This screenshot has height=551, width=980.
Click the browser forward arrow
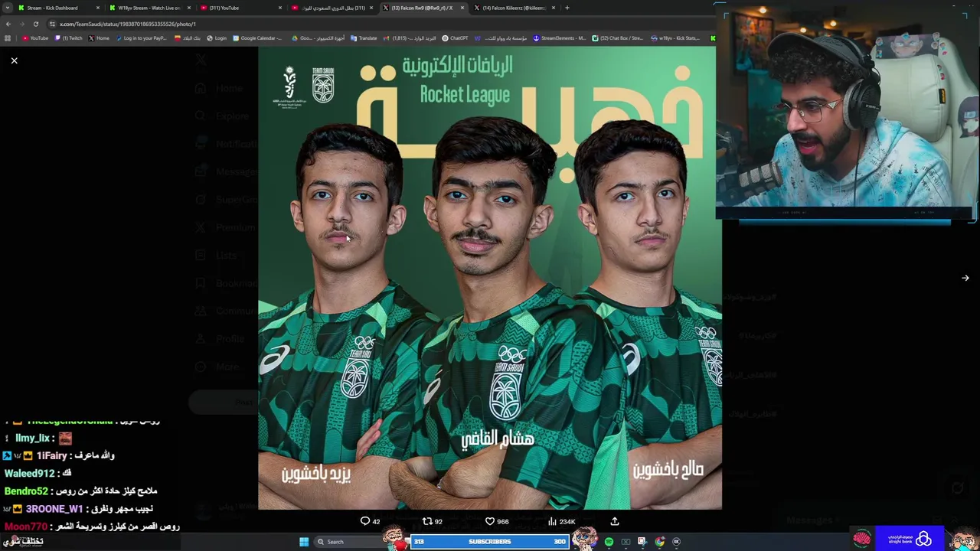click(x=21, y=24)
